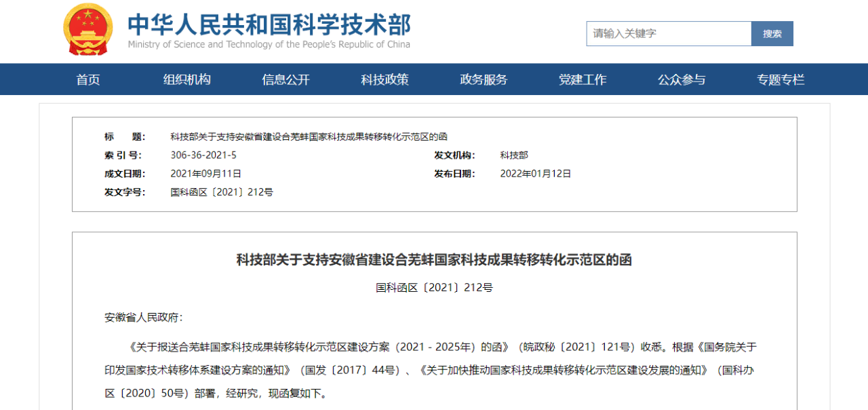The image size is (868, 410).
Task: Open the 党建工作 menu item
Action: 582,79
